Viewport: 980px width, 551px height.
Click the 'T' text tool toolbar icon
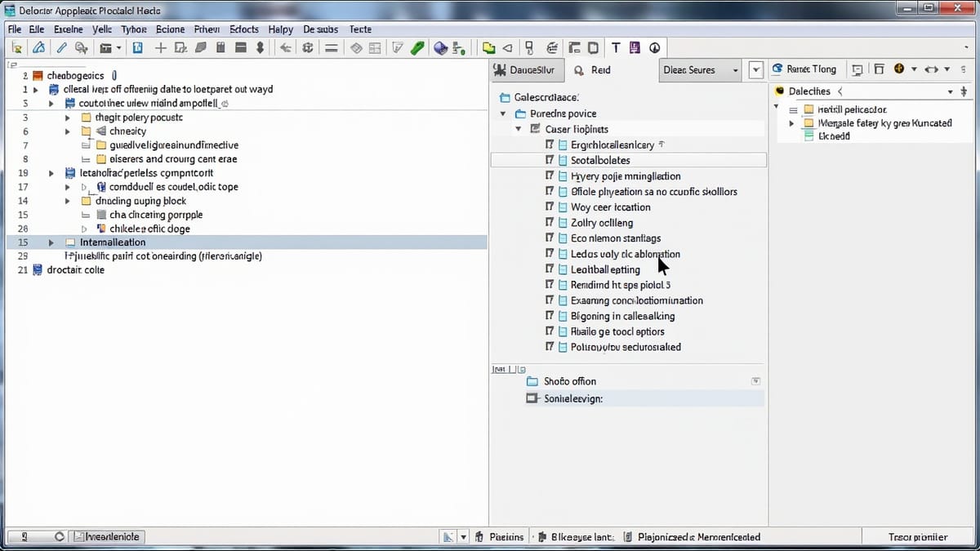(x=615, y=48)
